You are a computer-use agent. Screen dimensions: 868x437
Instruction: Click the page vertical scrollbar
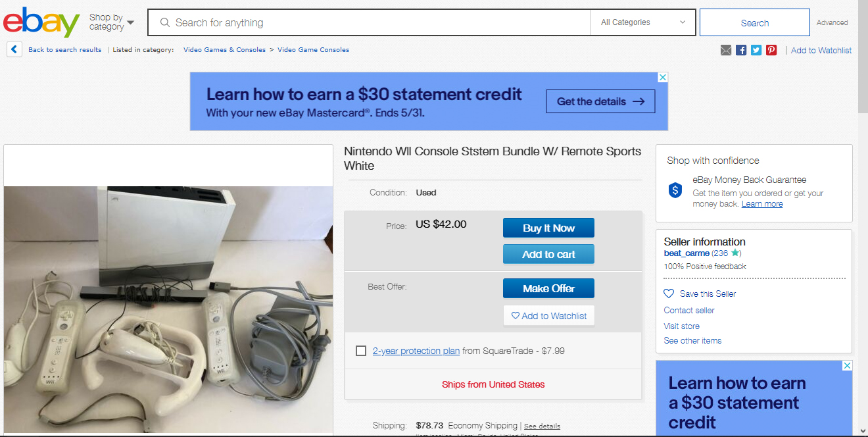[x=862, y=197]
